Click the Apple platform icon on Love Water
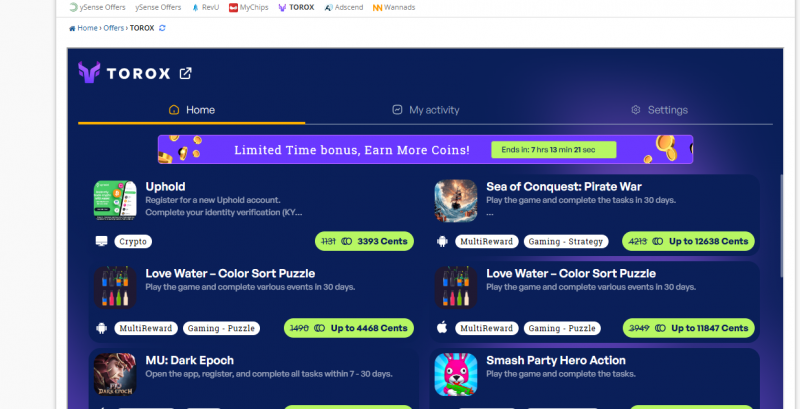The width and height of the screenshot is (800, 409). click(442, 328)
